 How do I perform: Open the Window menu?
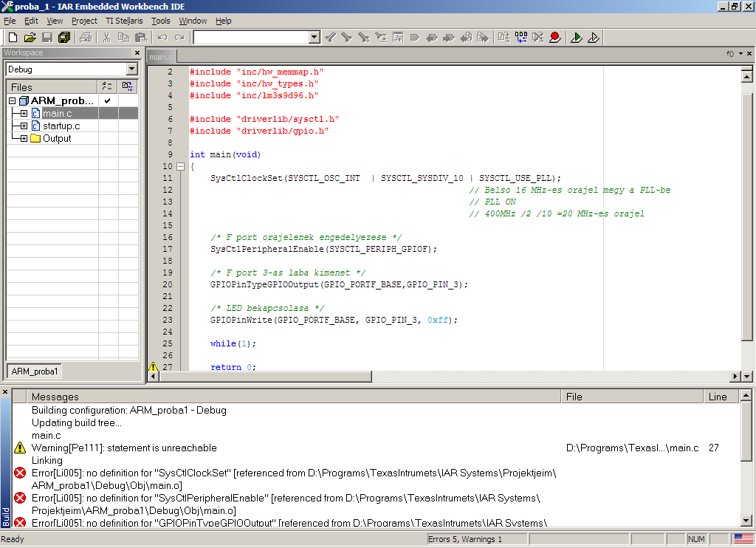point(193,21)
